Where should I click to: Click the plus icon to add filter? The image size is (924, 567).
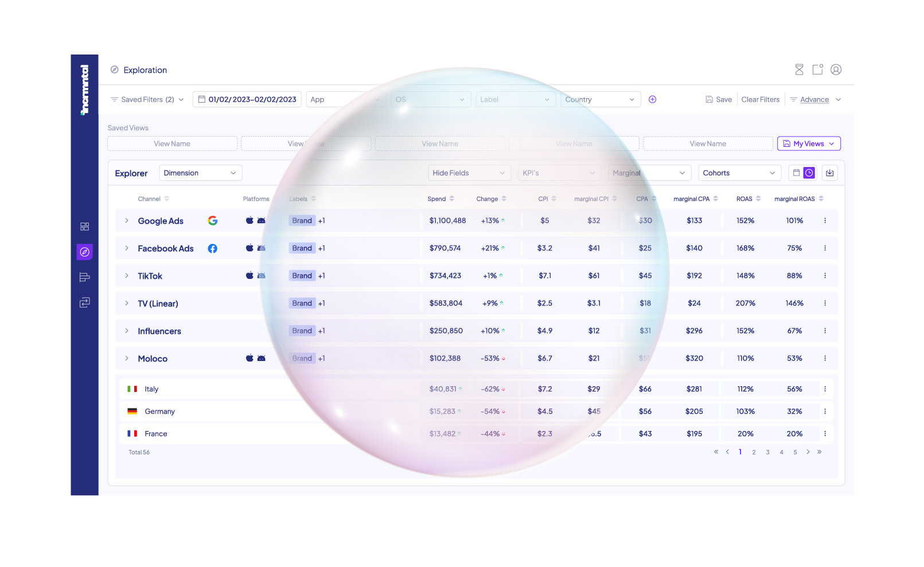coord(652,99)
